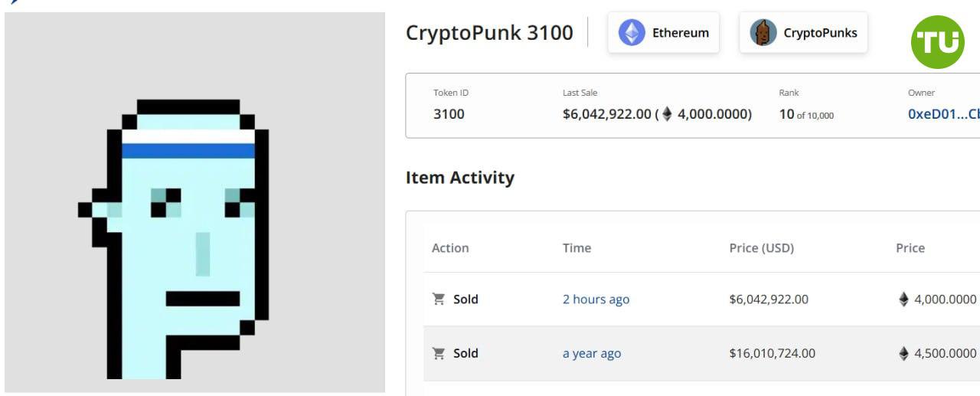Click the '2 hours ago' time link

click(596, 299)
